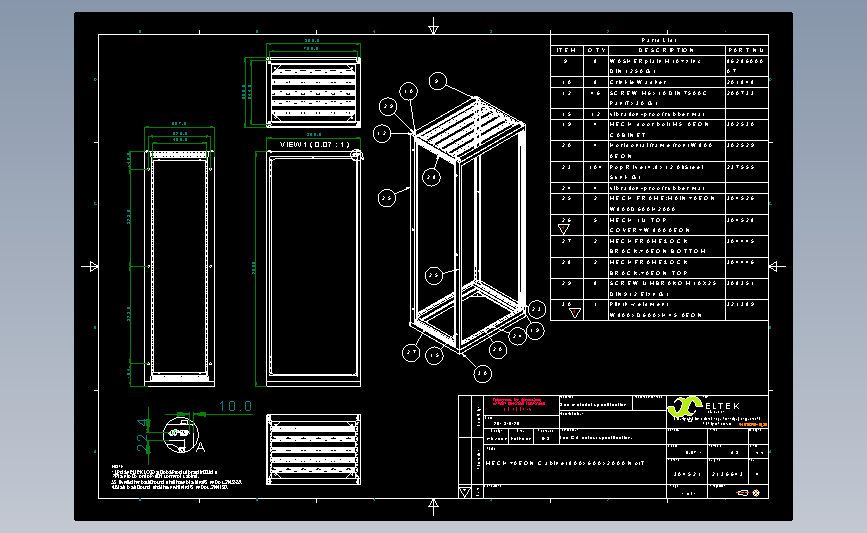Image resolution: width=867 pixels, height=533 pixels.
Task: Click the small detail circle on front view corner
Action: [x=356, y=155]
